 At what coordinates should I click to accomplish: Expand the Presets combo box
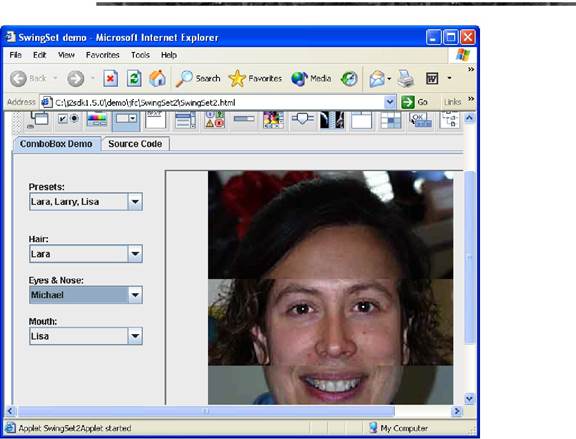(x=135, y=202)
